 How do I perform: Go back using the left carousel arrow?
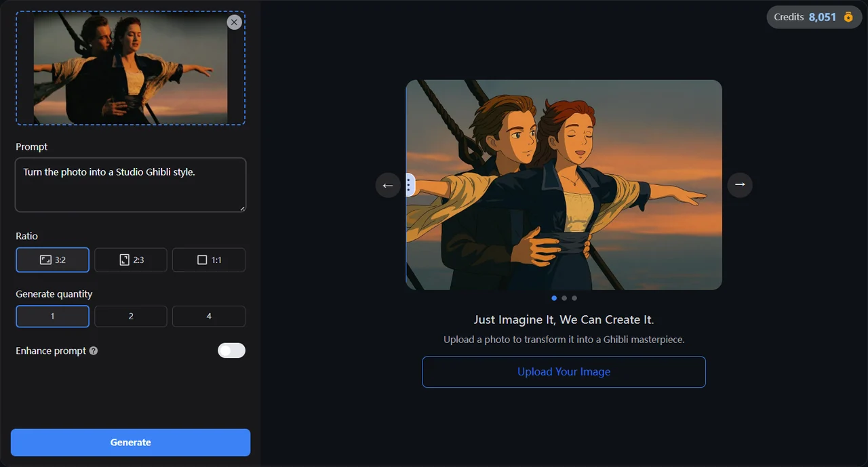(387, 184)
